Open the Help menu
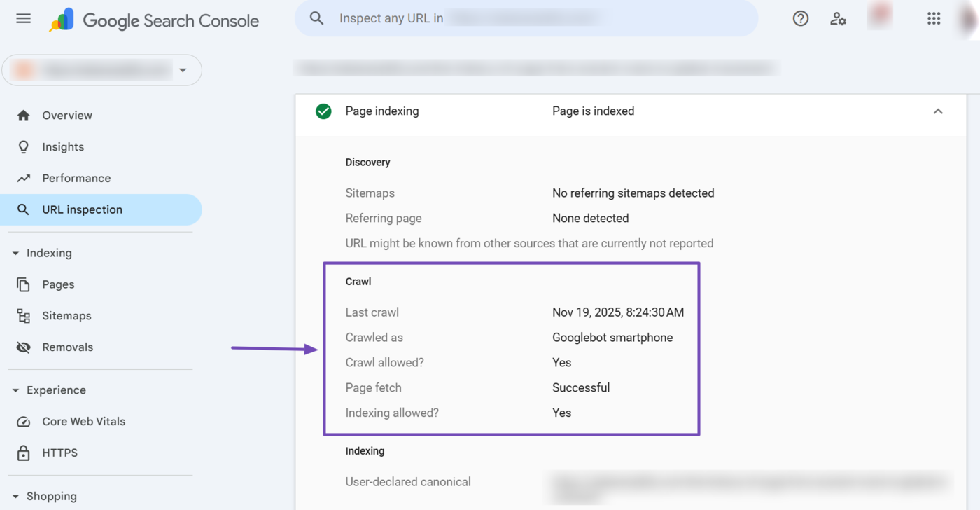 pyautogui.click(x=801, y=18)
